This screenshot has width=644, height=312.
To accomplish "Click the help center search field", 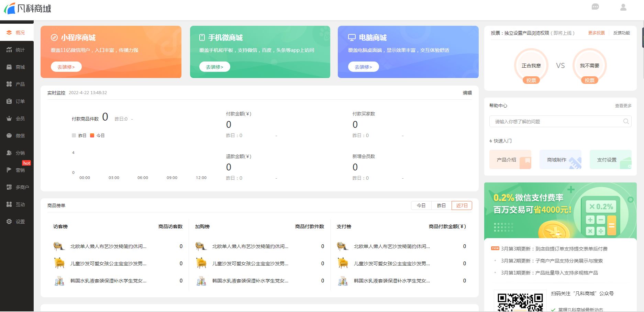I will pos(555,122).
